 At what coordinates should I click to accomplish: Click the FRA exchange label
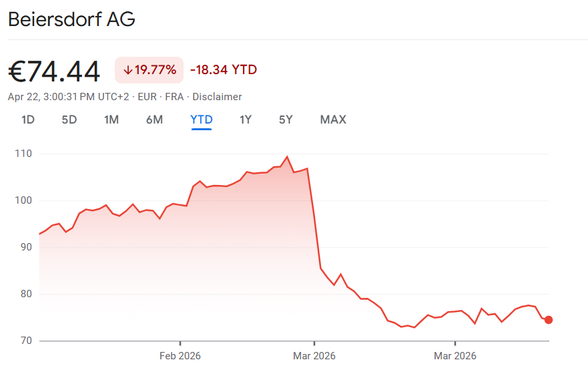tap(174, 97)
